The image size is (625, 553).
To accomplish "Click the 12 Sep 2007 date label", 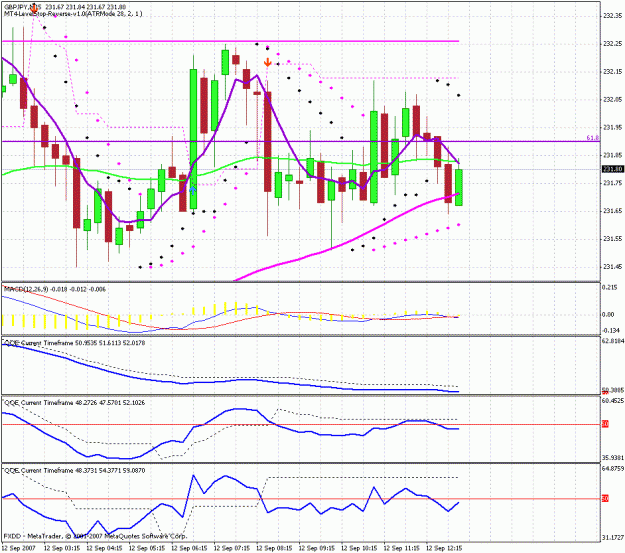I will point(19,548).
